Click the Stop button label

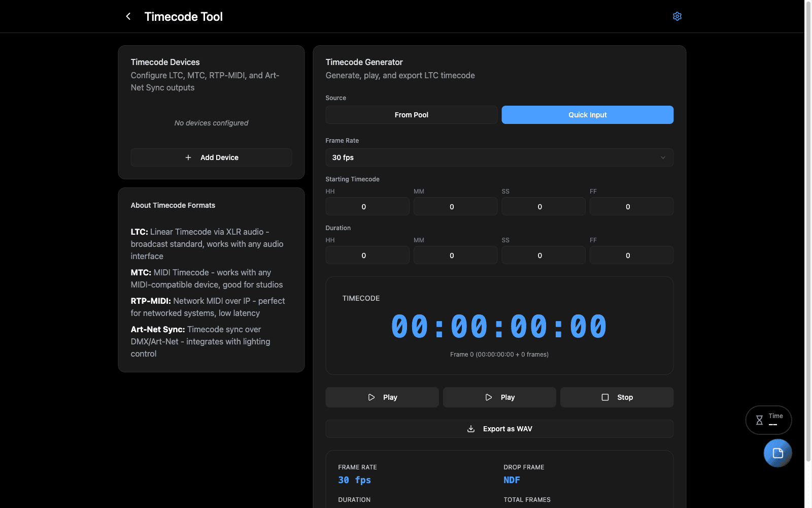pyautogui.click(x=625, y=397)
